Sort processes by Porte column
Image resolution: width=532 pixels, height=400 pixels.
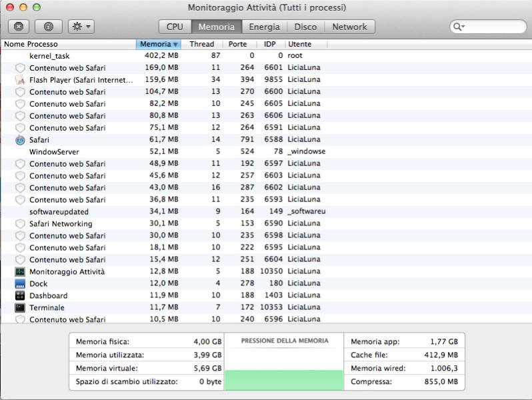click(x=239, y=44)
